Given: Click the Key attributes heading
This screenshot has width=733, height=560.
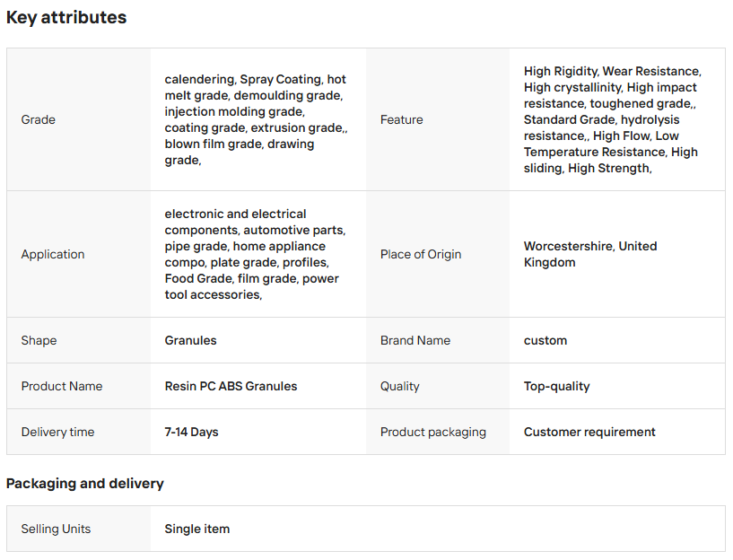Looking at the screenshot, I should [x=65, y=17].
